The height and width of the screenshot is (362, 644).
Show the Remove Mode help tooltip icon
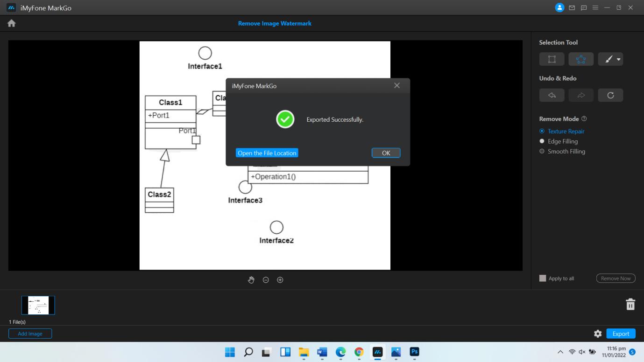[x=584, y=119]
